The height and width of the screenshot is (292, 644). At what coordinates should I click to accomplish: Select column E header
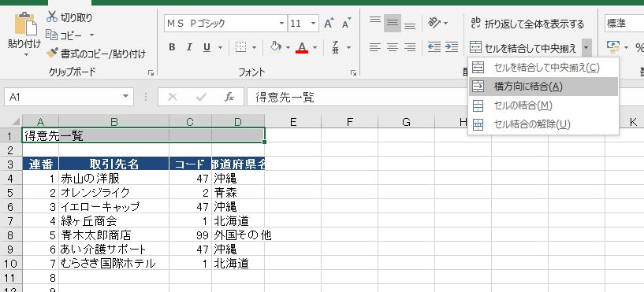point(293,121)
